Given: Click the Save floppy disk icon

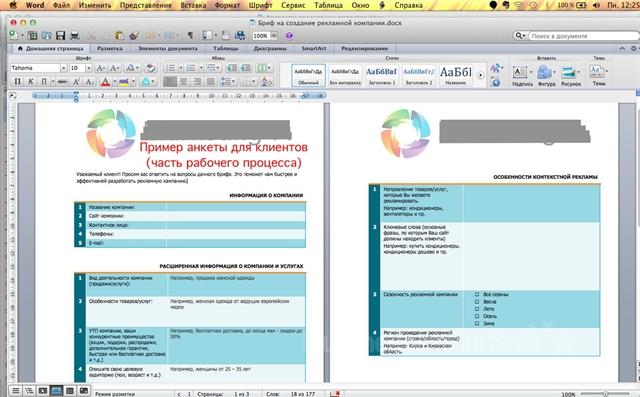Looking at the screenshot, I should 60,35.
